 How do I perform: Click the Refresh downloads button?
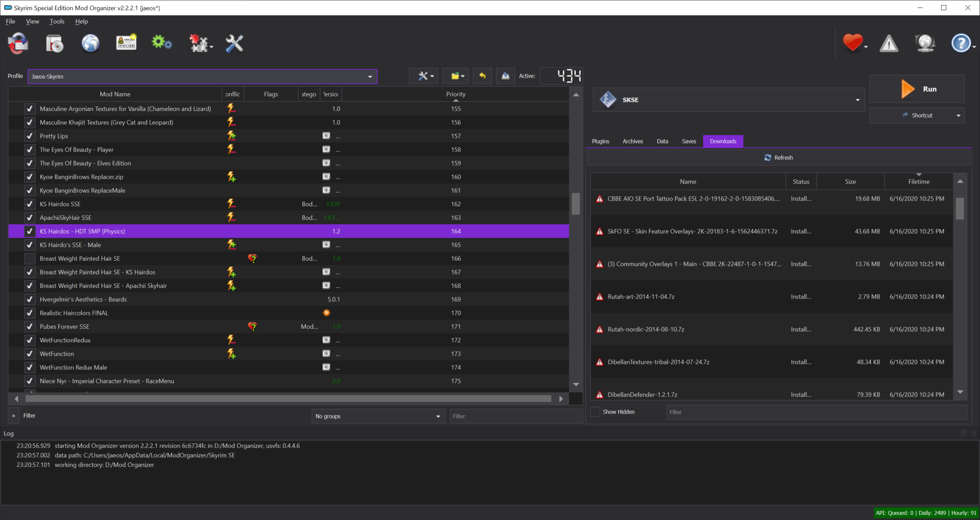[x=778, y=158]
